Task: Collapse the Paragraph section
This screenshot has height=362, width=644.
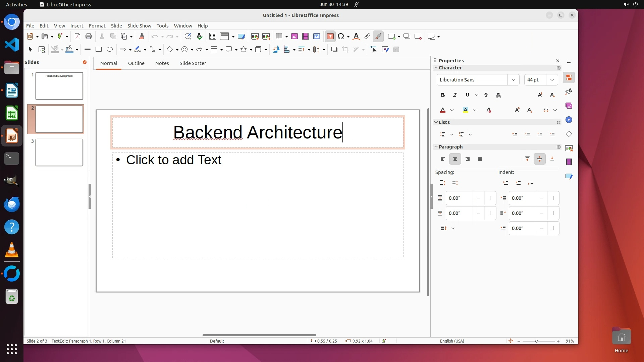Action: tap(436, 147)
